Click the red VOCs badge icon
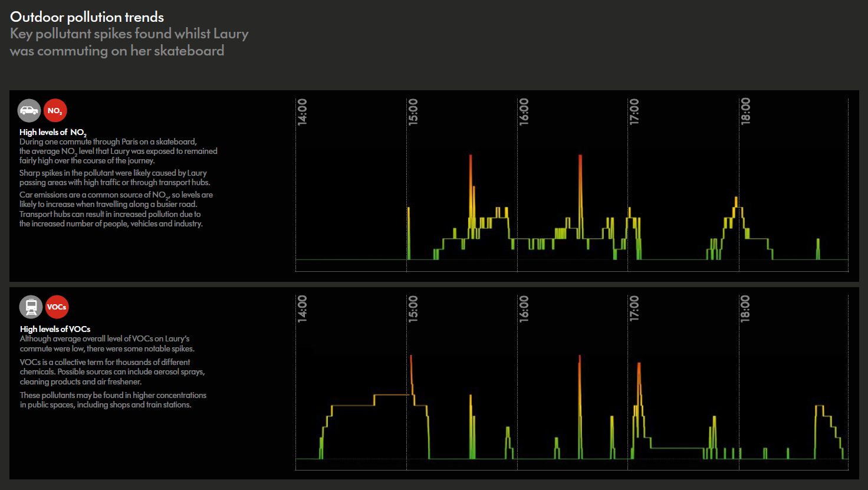 tap(57, 307)
